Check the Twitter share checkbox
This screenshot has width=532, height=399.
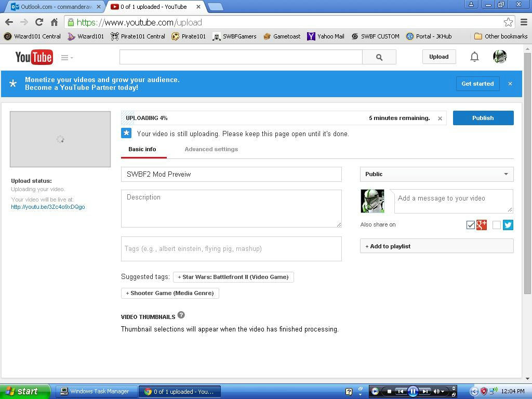click(496, 225)
